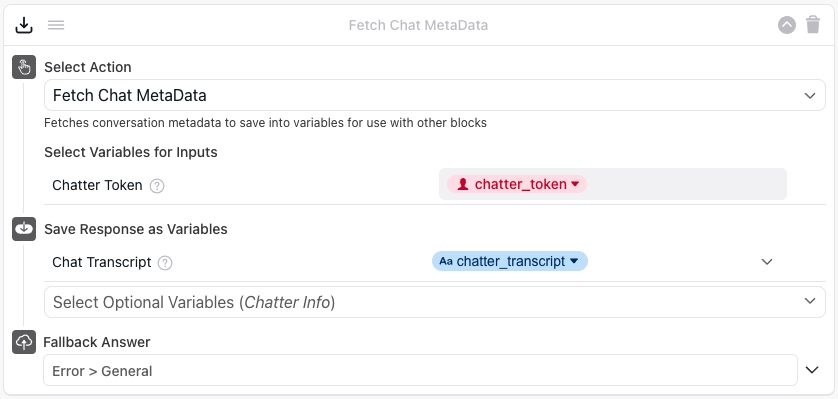Open the chatter_token variable pill dropdown
The height and width of the screenshot is (399, 838).
[517, 184]
